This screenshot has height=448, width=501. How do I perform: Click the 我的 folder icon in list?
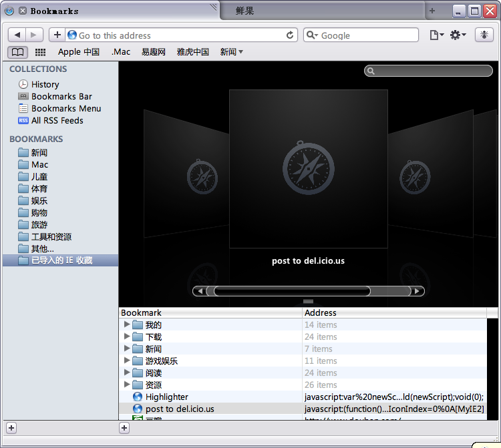point(138,324)
